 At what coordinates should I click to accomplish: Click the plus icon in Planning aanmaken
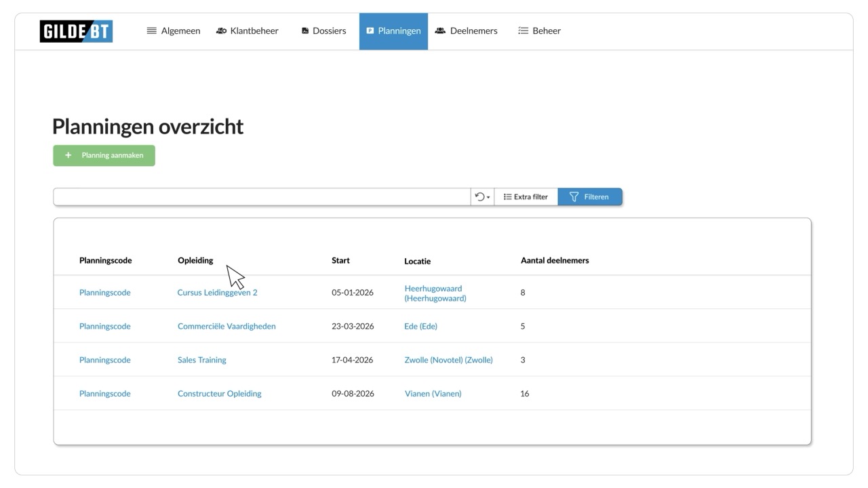pos(68,155)
